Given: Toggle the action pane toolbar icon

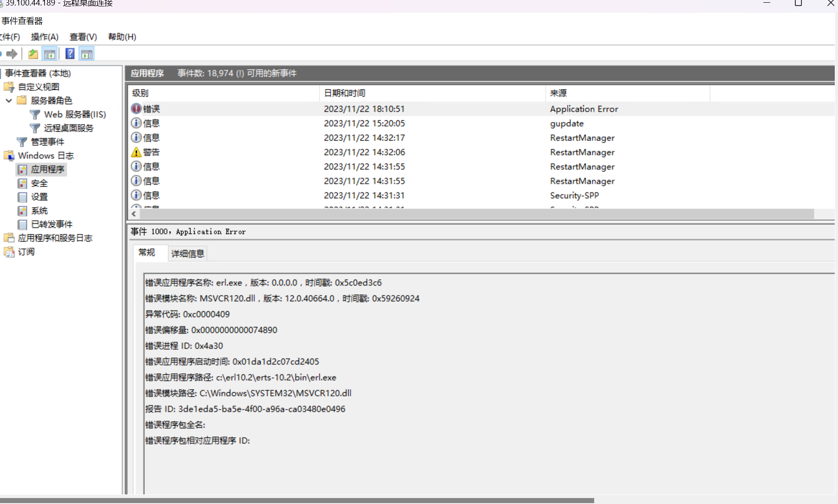Looking at the screenshot, I should click(87, 54).
